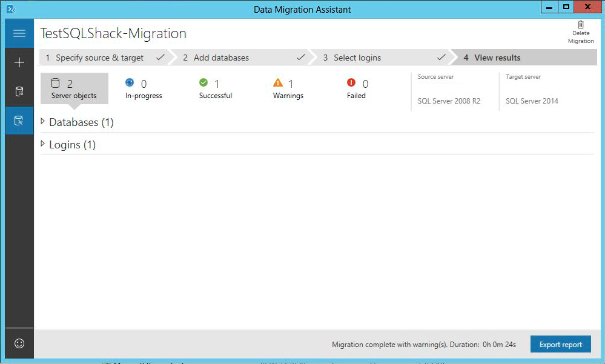This screenshot has width=605, height=364.
Task: Click the Data Migration Assistant title bar icon
Action: click(x=10, y=9)
